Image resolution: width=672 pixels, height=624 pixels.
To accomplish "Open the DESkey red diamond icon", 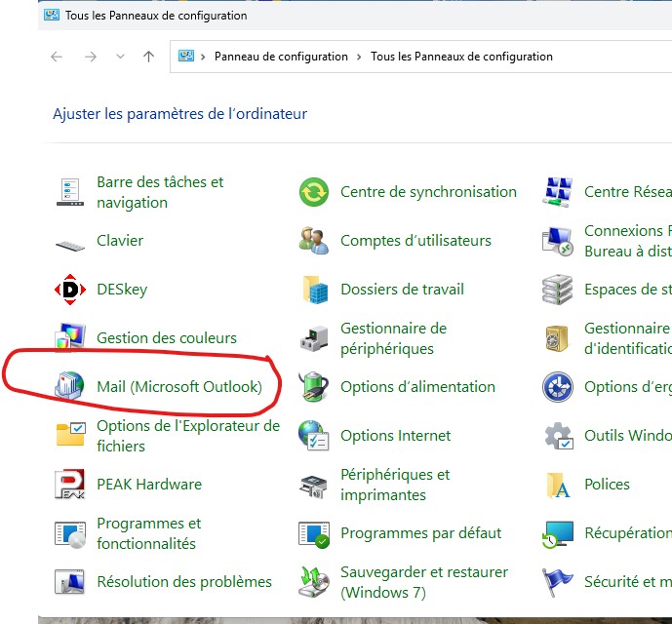I will pos(70,290).
